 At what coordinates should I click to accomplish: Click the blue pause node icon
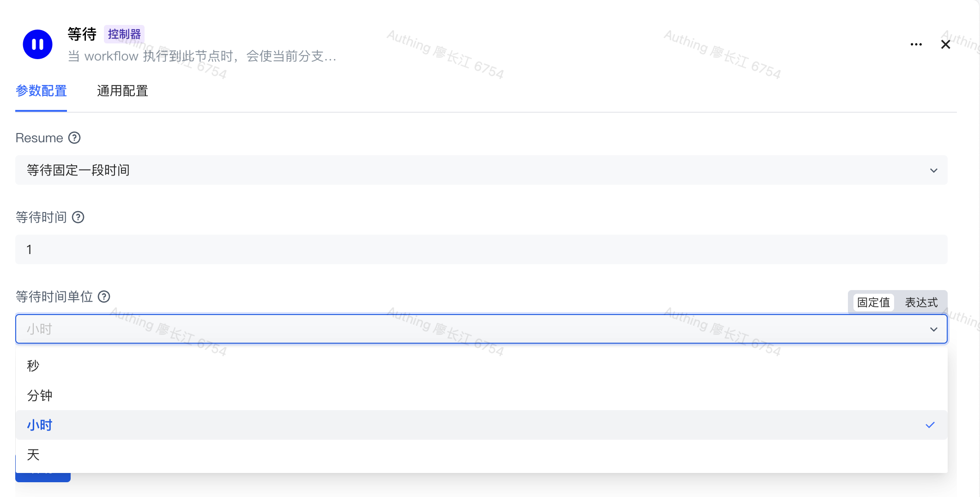37,44
